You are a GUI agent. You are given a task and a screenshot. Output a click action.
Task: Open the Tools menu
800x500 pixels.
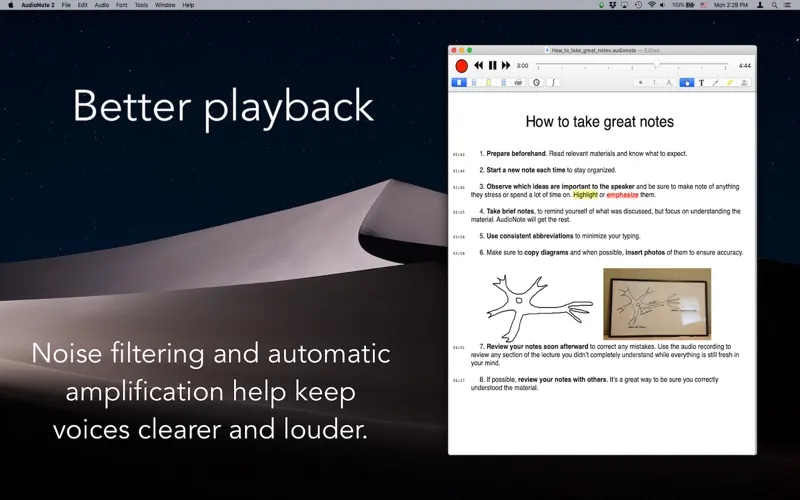point(141,5)
